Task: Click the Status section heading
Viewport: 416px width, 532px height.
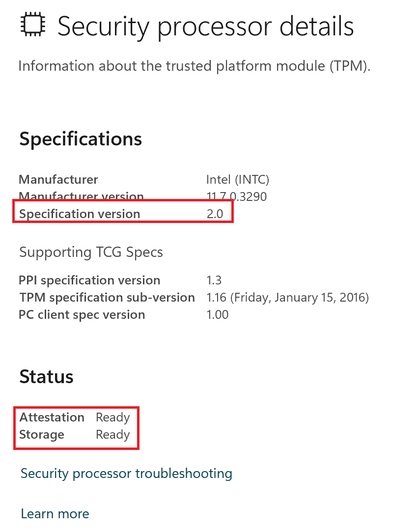Action: [47, 377]
